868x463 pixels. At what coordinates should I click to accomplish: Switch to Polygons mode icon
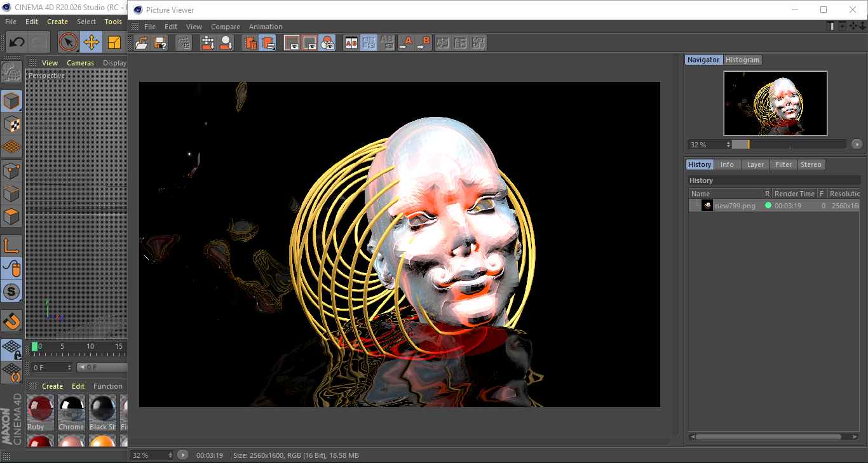coord(11,217)
